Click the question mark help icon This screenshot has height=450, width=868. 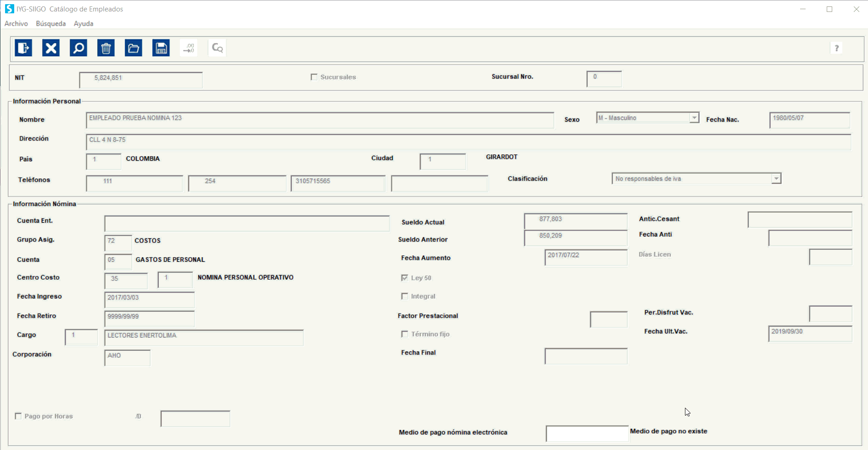pyautogui.click(x=836, y=48)
